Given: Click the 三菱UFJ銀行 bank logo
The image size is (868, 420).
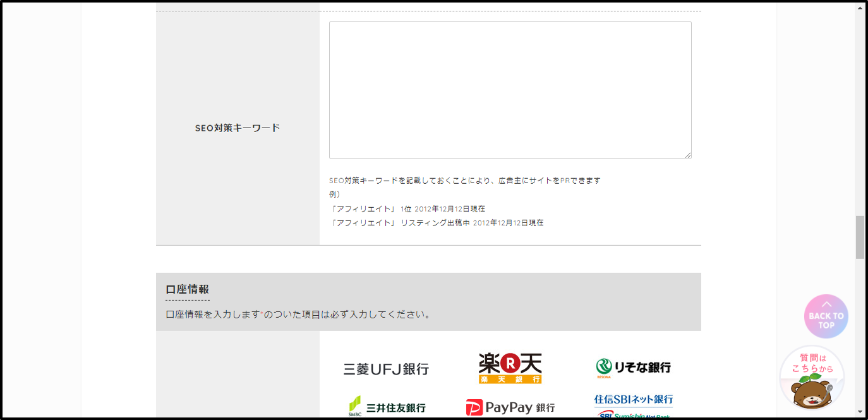Looking at the screenshot, I should 386,369.
